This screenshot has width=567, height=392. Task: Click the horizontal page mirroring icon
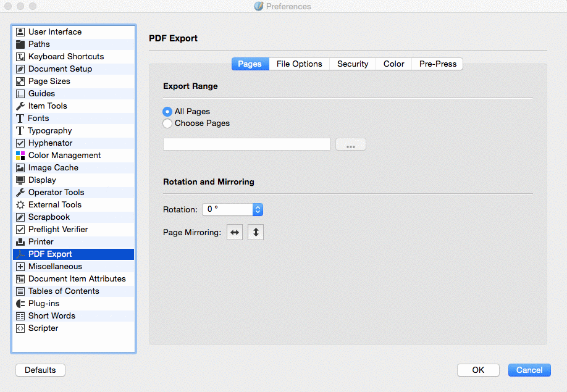point(235,233)
